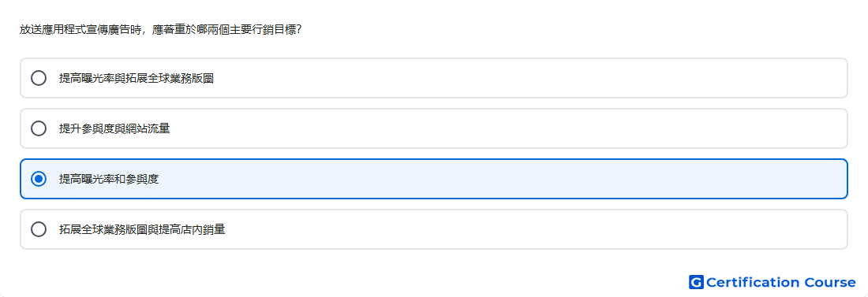Click the unselected circle icon in the top option
This screenshot has height=297, width=868.
click(x=39, y=78)
